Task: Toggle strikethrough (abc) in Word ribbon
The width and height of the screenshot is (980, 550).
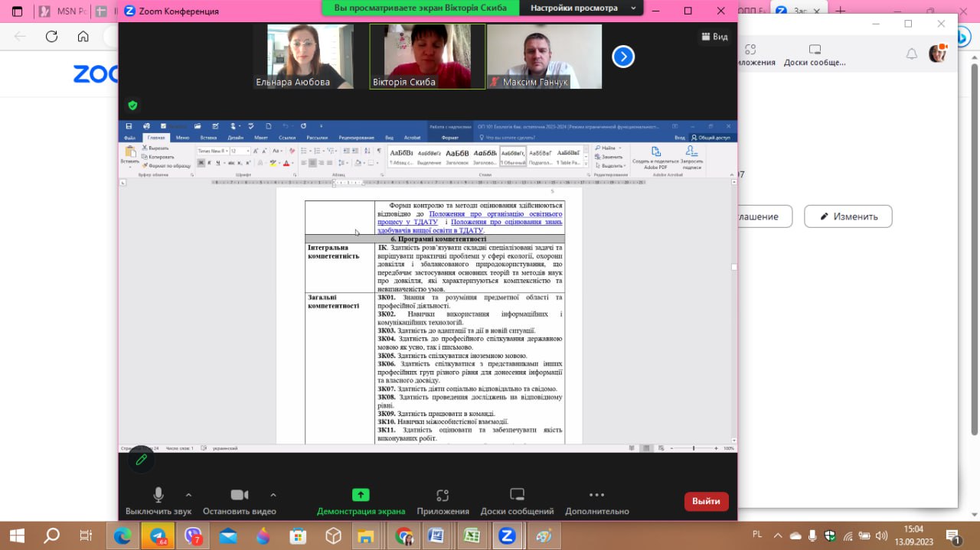Action: (x=231, y=163)
